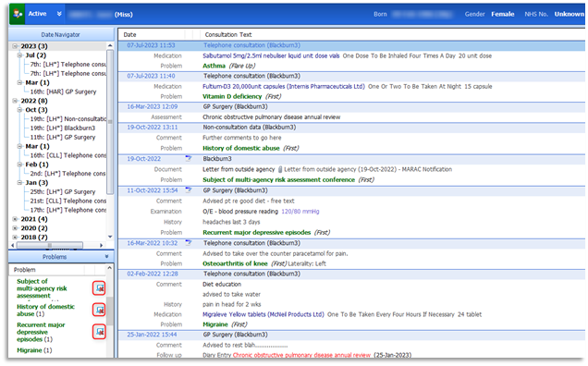Viewport: 588px width, 366px height.
Task: Collapse the Oct (3) month node
Action: click(x=19, y=110)
